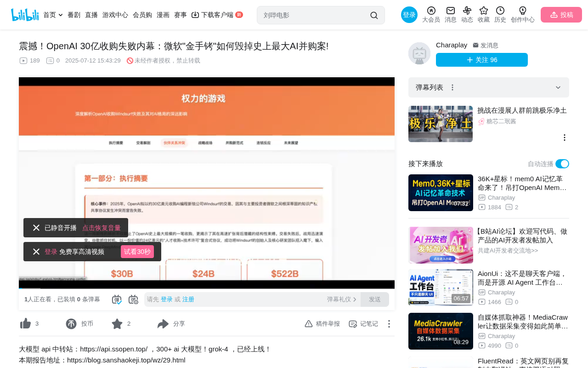Image resolution: width=588 pixels, height=368 pixels.
Task: Click the pink 投稿 upload button
Action: 561,15
